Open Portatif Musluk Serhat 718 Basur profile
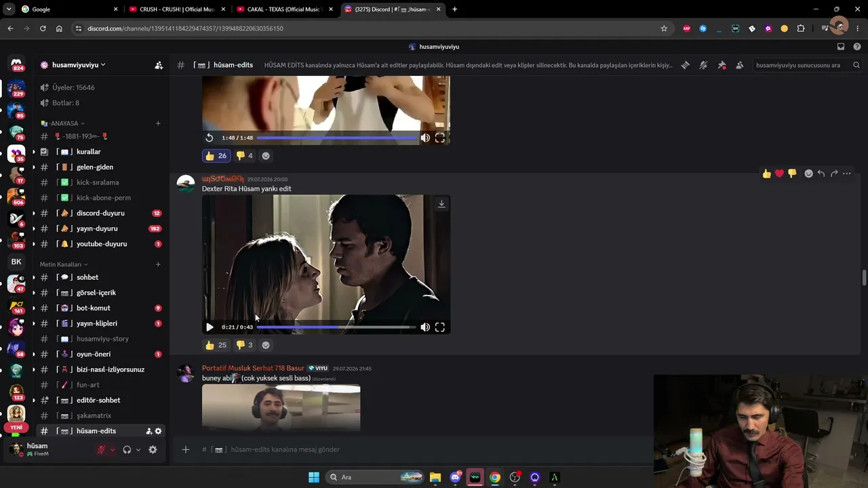The height and width of the screenshot is (488, 868). [253, 368]
